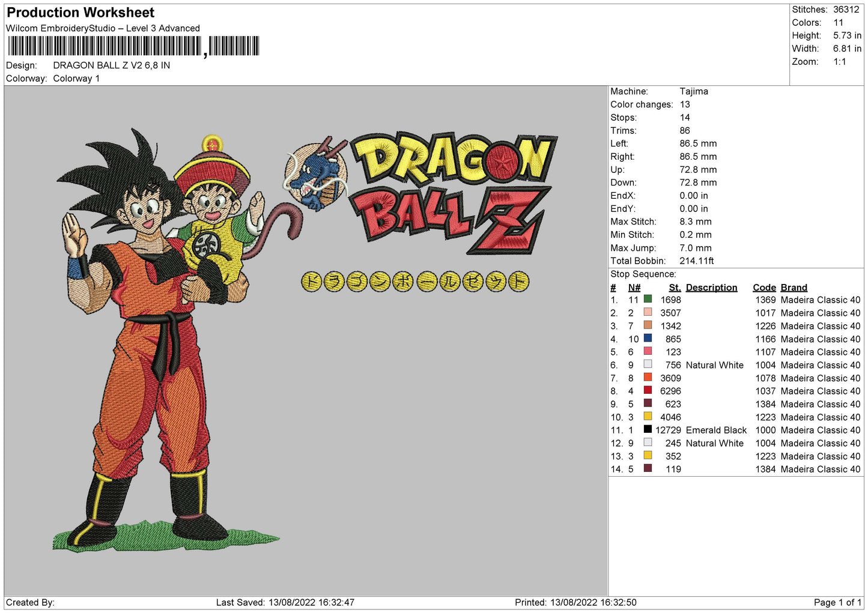Click the Total Bobbin value 214.11ft

[697, 261]
